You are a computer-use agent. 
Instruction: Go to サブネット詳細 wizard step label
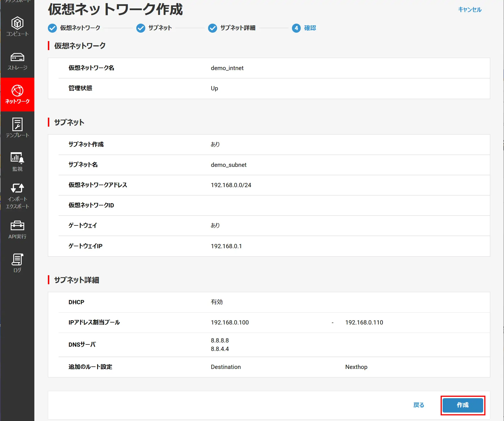click(x=238, y=28)
